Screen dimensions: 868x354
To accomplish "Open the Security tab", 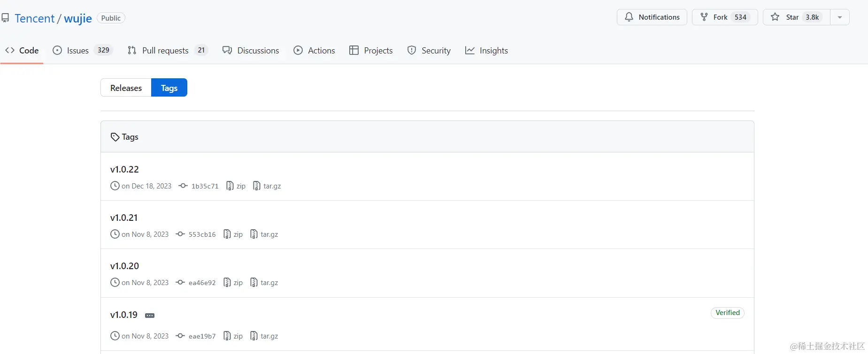I will 429,50.
